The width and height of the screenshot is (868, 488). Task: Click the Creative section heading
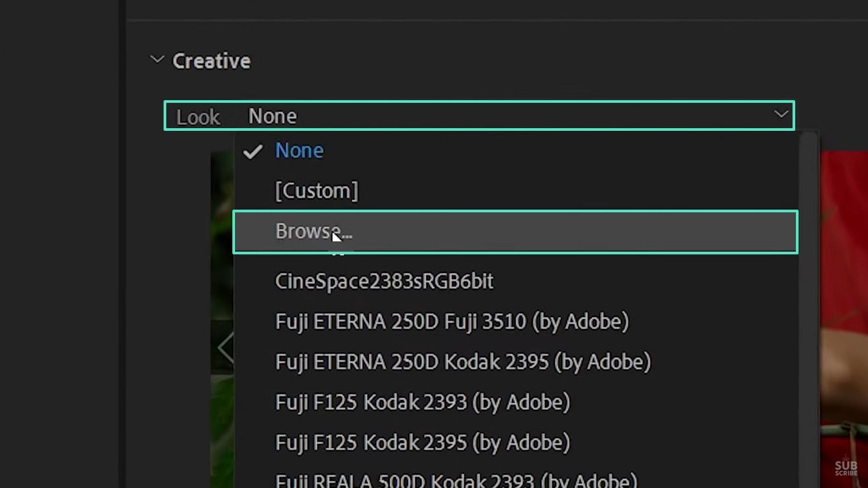tap(211, 61)
